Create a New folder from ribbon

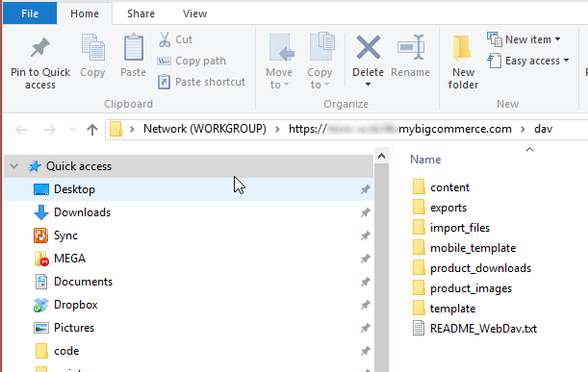click(x=463, y=62)
